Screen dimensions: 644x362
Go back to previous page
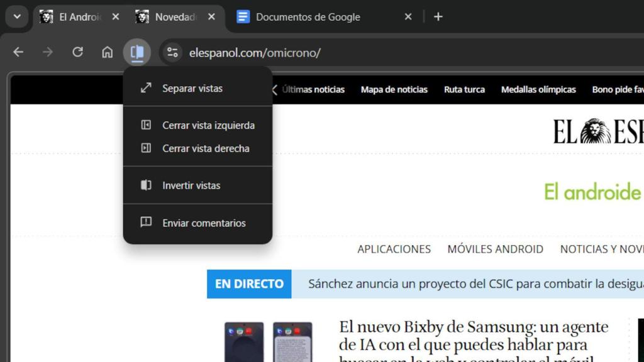[18, 52]
